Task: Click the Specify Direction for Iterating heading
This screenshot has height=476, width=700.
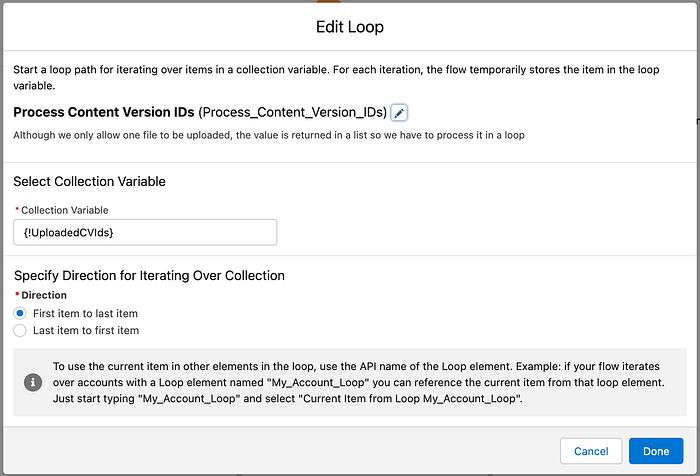Action: 150,276
